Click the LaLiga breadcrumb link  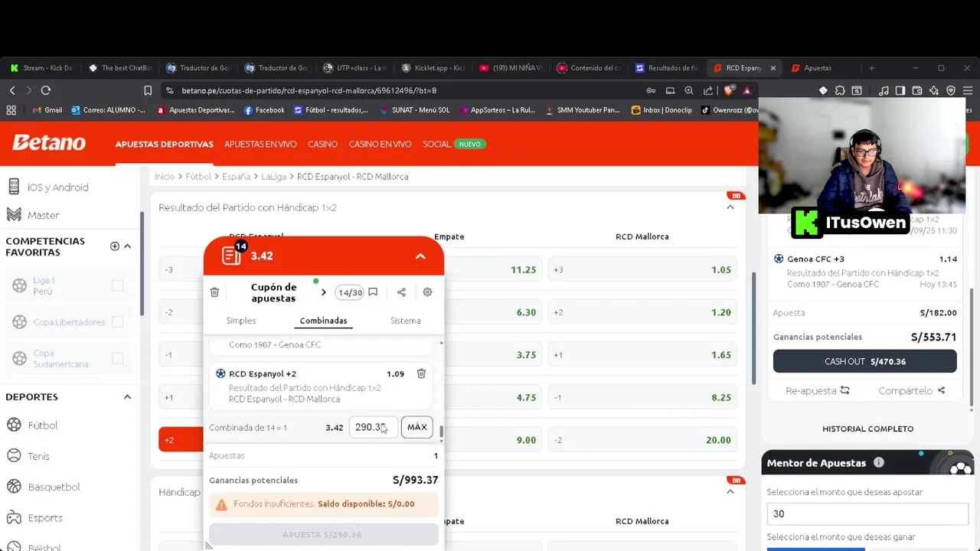273,176
